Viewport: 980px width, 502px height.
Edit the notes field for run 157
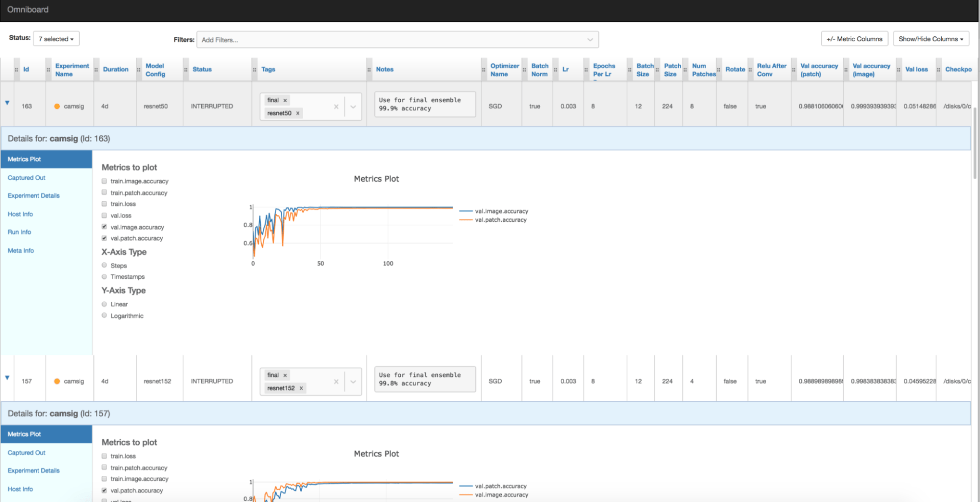click(x=425, y=379)
